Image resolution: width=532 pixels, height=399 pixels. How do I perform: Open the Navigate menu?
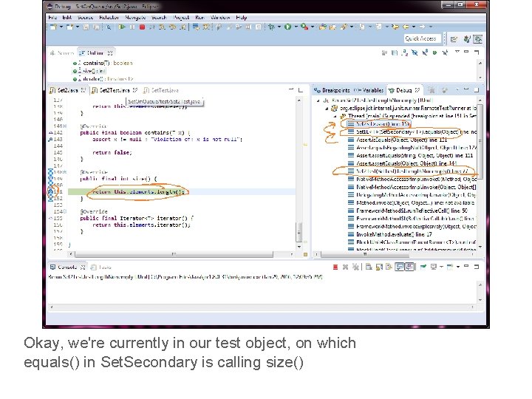pyautogui.click(x=135, y=17)
